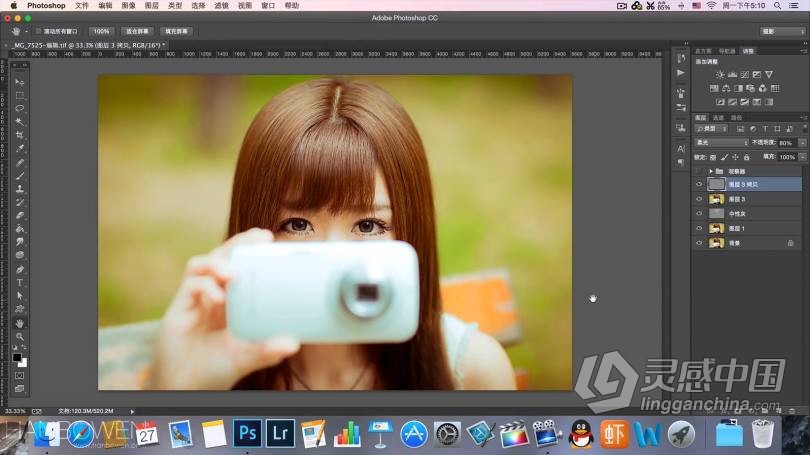Expand the 观察器 layer group
810x455 pixels.
click(711, 171)
